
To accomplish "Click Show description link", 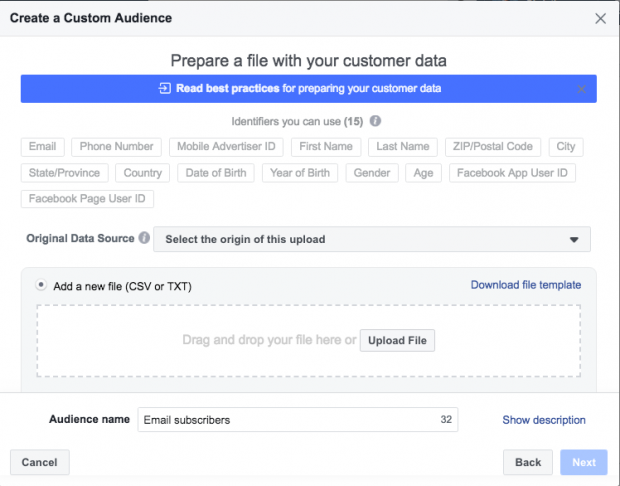I will click(x=544, y=420).
